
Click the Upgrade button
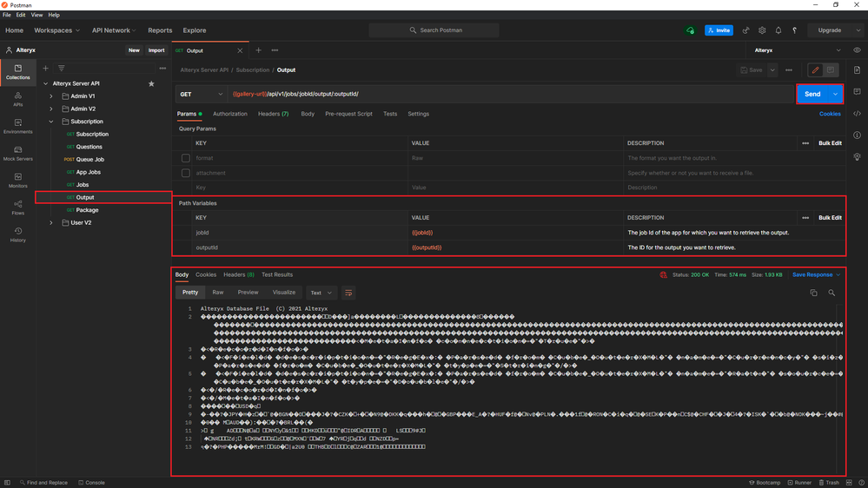point(829,30)
